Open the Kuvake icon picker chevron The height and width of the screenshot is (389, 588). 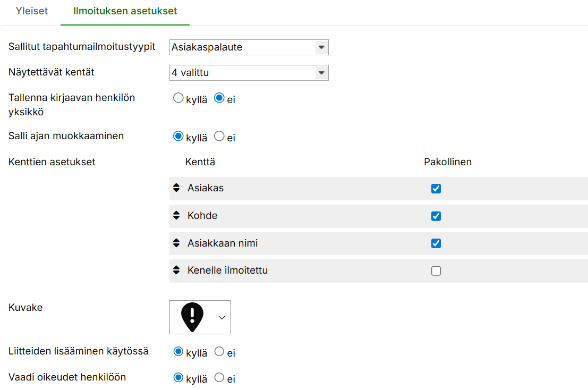(x=221, y=317)
